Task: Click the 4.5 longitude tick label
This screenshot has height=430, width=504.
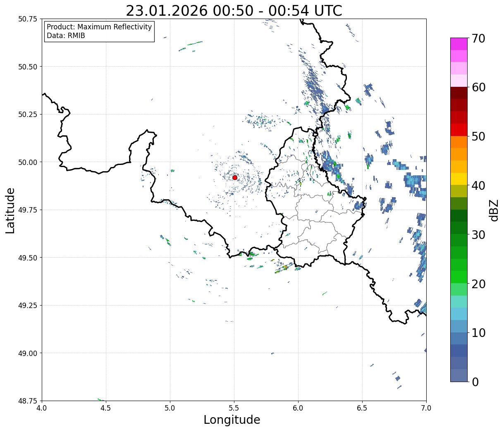Action: [106, 408]
